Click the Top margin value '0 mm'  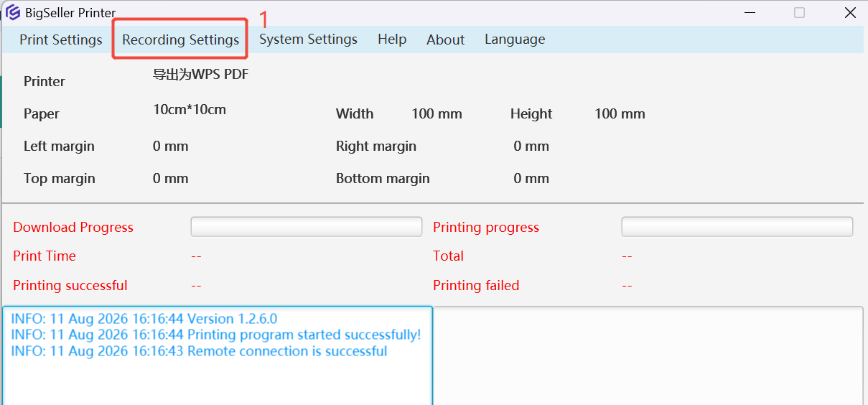coord(170,178)
